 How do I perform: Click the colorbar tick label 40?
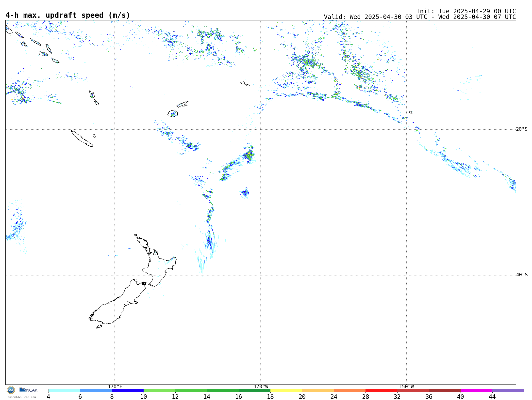coord(461,397)
